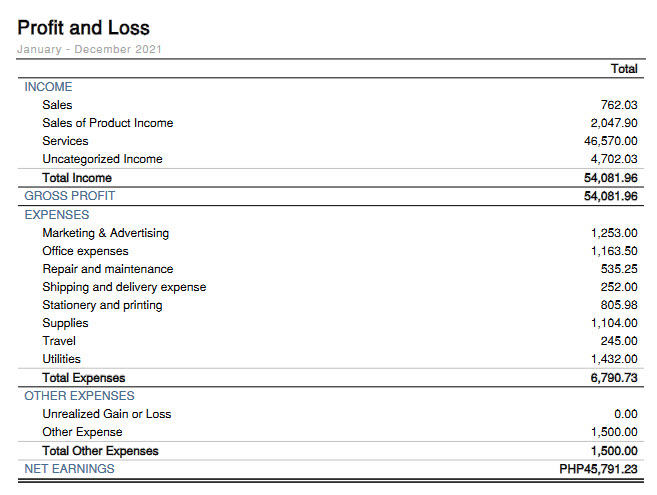Click the INCOME section header
Screen dimensions: 657x495
tap(48, 87)
